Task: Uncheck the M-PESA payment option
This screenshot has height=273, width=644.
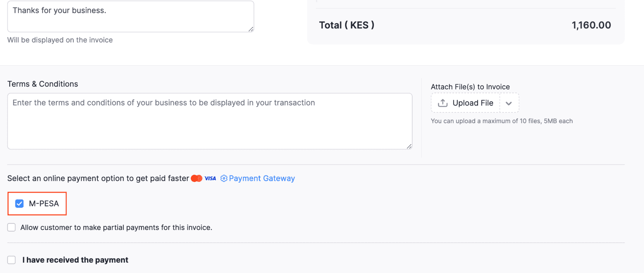Action: [x=19, y=204]
